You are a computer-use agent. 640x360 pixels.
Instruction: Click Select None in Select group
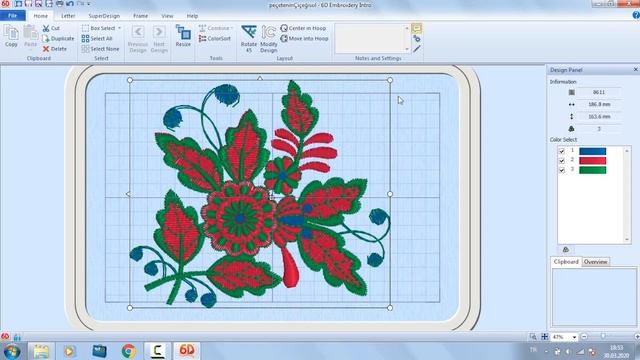[x=100, y=49]
